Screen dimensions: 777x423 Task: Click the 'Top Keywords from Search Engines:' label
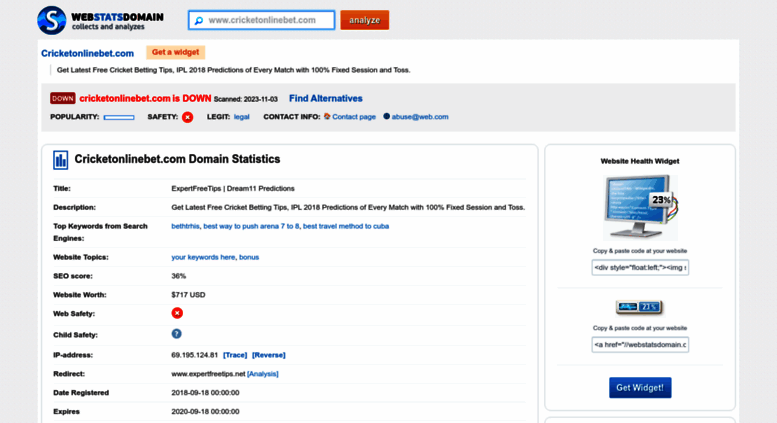point(100,232)
